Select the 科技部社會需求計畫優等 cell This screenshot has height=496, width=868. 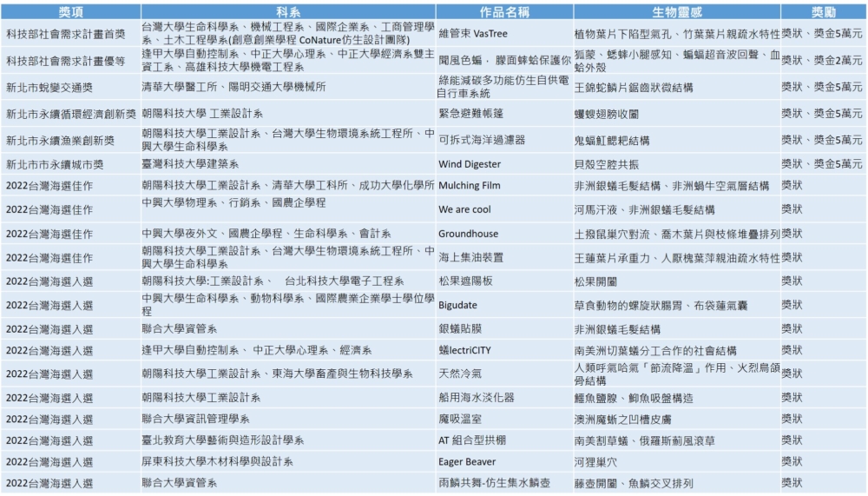71,61
